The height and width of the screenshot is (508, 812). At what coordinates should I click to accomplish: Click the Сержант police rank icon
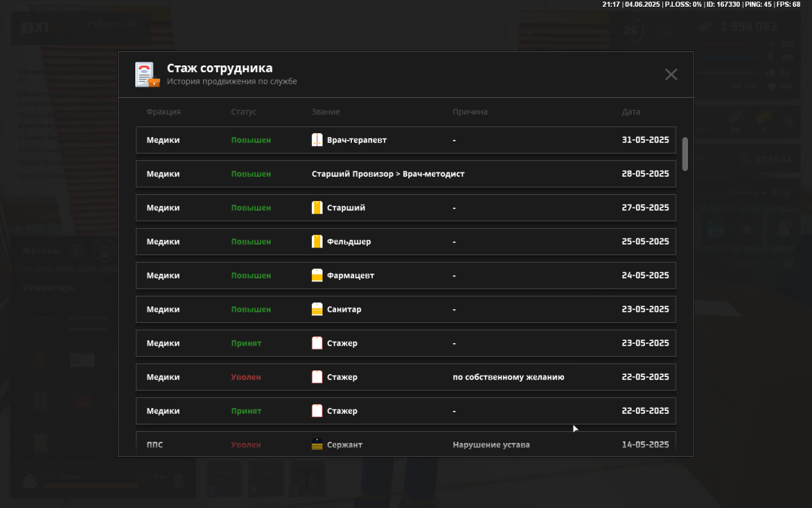(x=317, y=445)
